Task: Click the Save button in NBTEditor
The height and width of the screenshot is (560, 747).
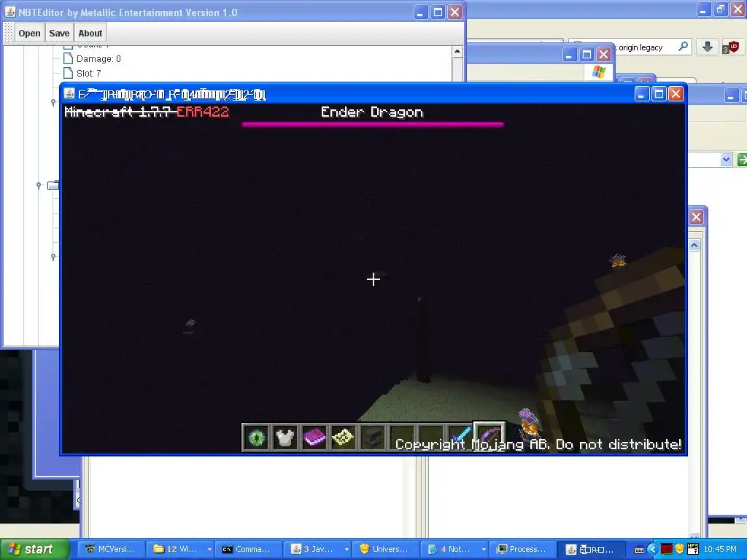Action: click(x=59, y=34)
